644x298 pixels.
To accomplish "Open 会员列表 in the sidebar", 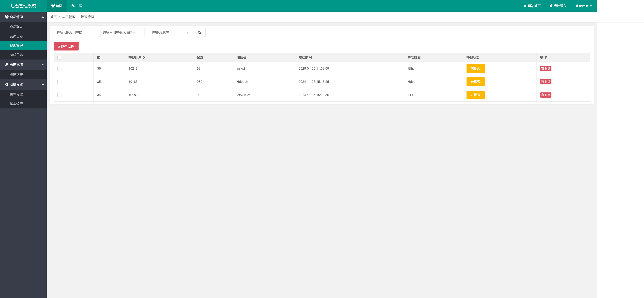I will 16,27.
